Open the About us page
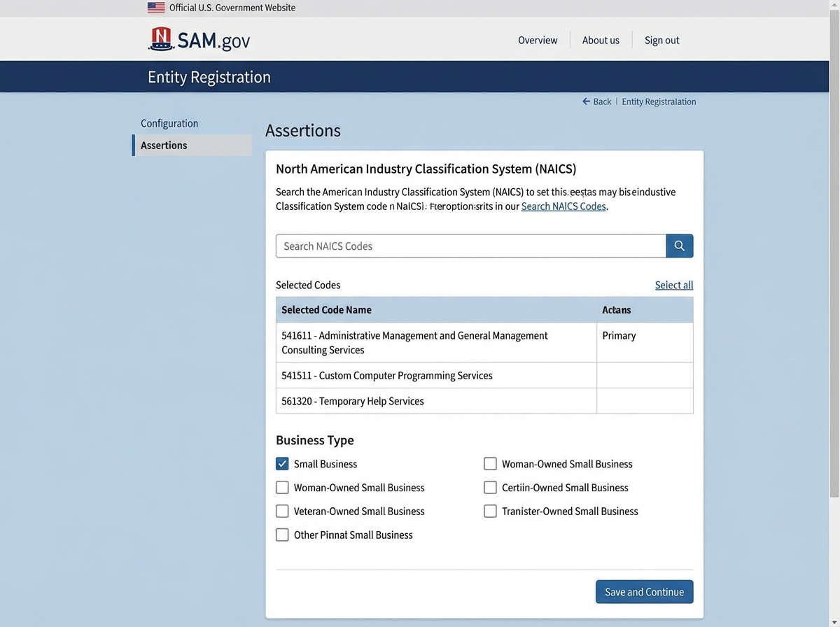This screenshot has height=627, width=840. coord(600,40)
